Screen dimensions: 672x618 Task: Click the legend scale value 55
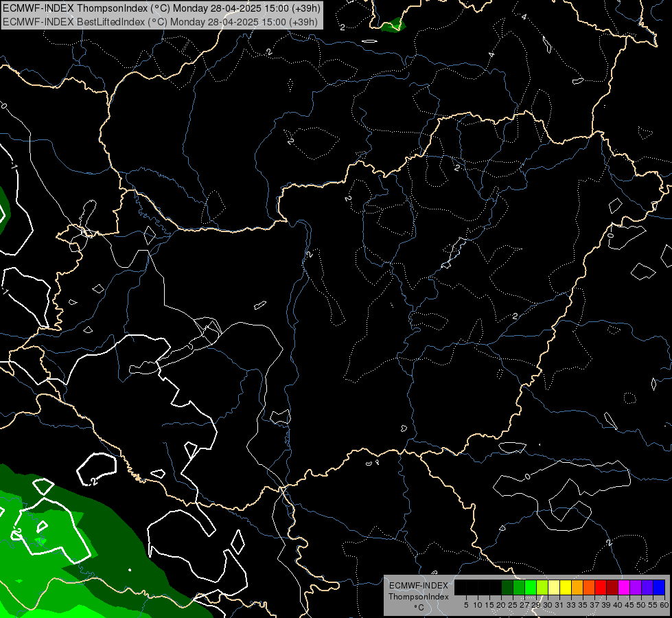[653, 605]
